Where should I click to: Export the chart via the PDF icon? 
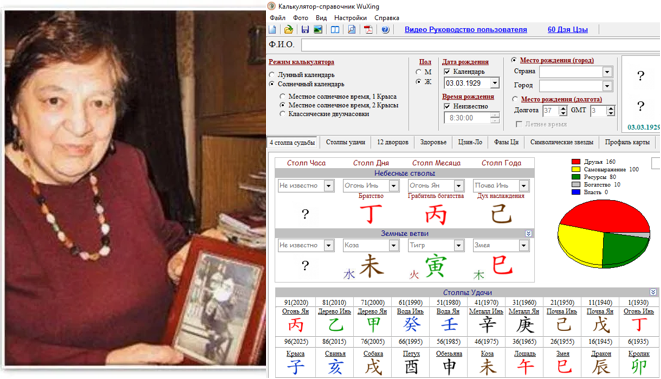(x=368, y=30)
